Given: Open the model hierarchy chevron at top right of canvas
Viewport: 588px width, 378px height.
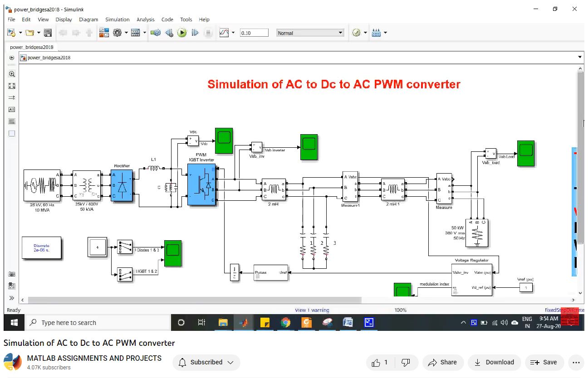Looking at the screenshot, I should click(x=580, y=57).
